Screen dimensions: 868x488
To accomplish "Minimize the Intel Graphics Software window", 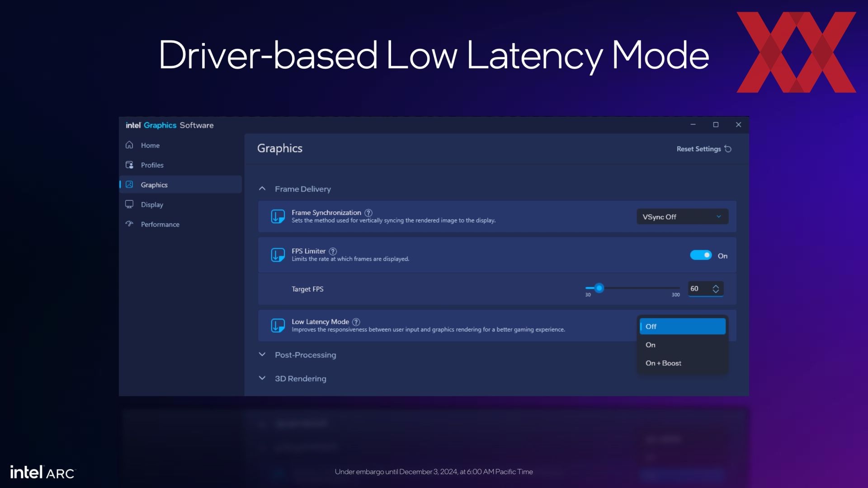I will point(693,125).
